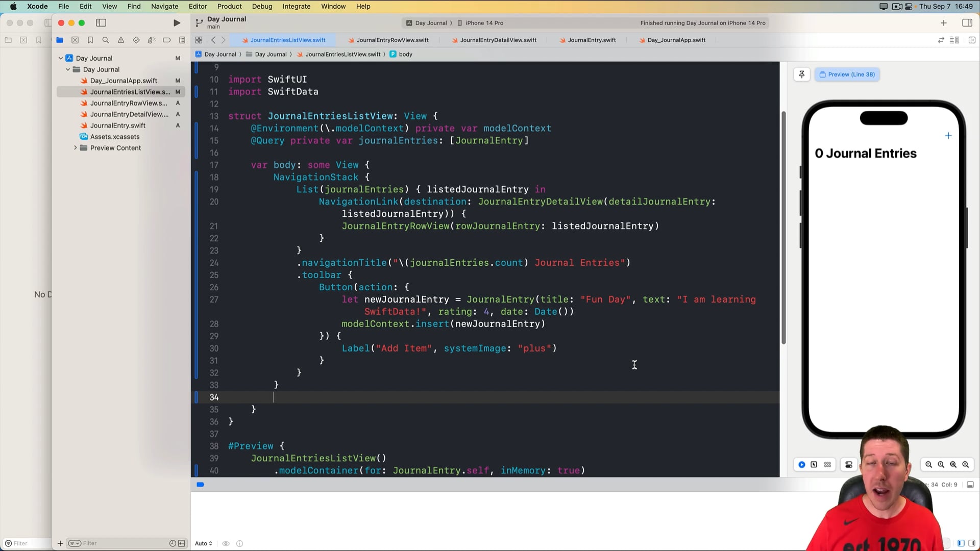Open the Debug menu
This screenshot has height=551, width=980.
(262, 6)
